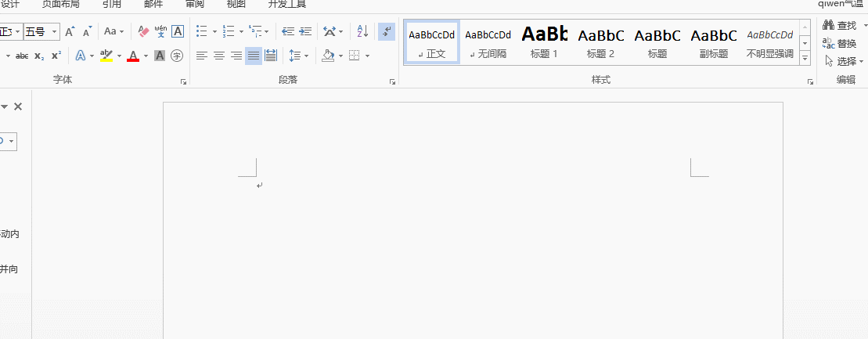Click the Decrease Indent icon
The width and height of the screenshot is (868, 339).
click(288, 31)
